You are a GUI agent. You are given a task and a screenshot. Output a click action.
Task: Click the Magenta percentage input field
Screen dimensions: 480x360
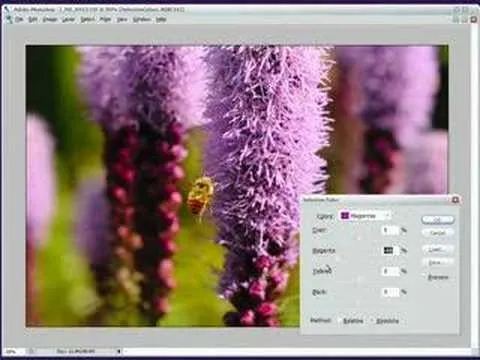390,250
